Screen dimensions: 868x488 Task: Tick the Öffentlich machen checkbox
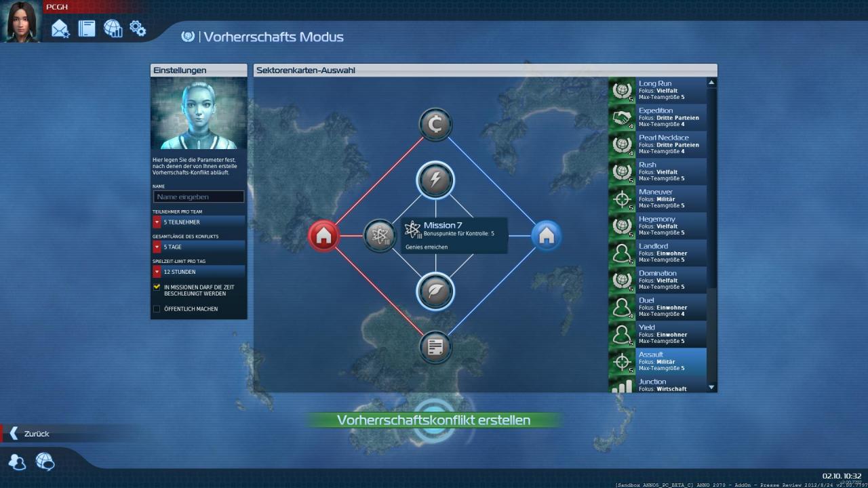coord(157,309)
